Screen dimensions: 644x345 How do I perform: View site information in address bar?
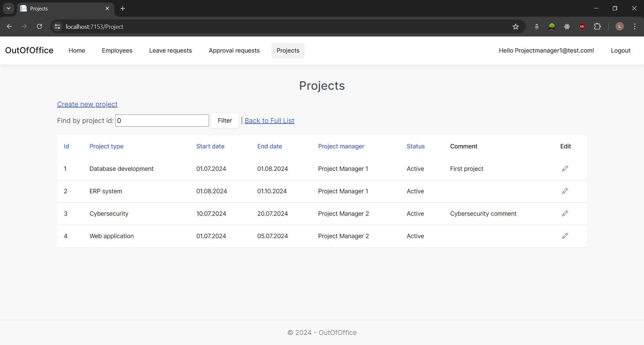tap(57, 27)
